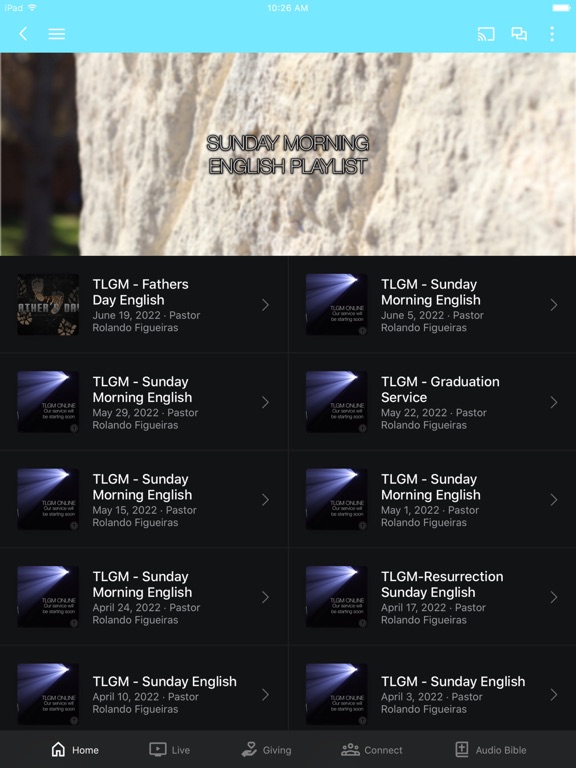576x768 pixels.
Task: Open the April 3, 2022 Sunday English entry
Action: (432, 694)
